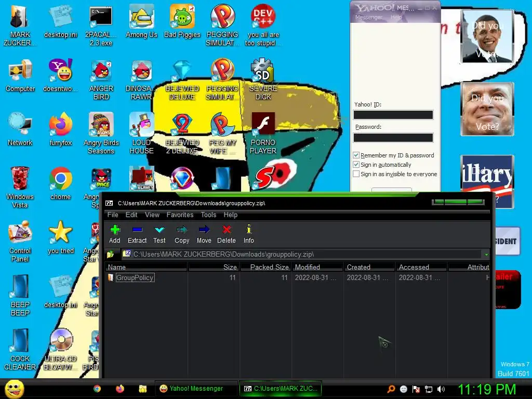The width and height of the screenshot is (532, 399).
Task: Open the Among Us desktop icon
Action: [141, 22]
